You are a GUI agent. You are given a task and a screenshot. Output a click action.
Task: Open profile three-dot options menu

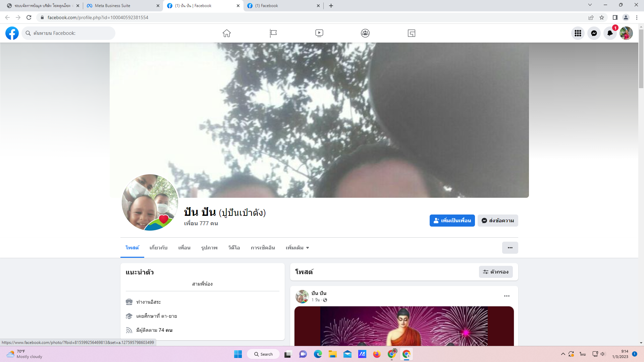510,248
